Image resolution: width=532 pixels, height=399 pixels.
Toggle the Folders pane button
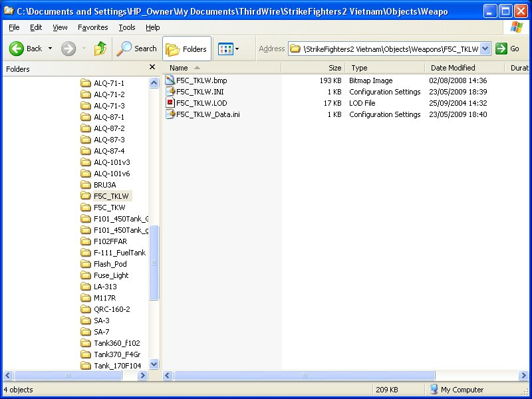187,49
